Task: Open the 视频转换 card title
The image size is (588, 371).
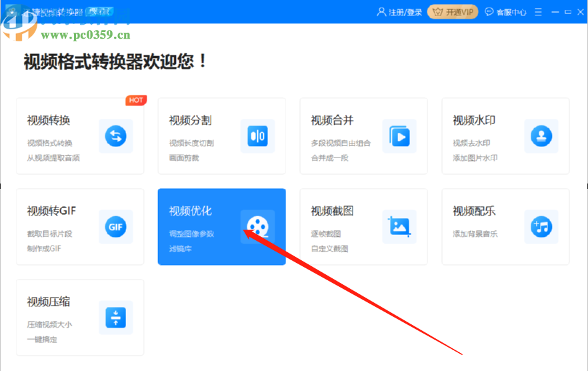Action: pos(49,120)
